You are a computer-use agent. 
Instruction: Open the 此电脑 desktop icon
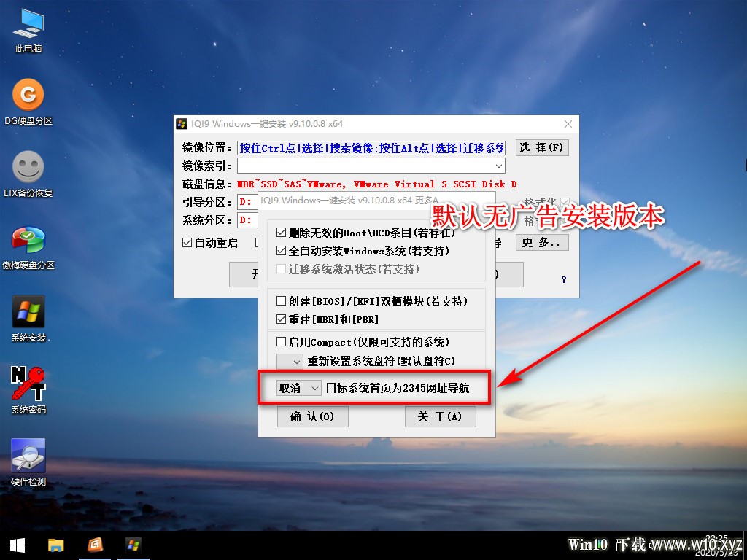click(x=28, y=28)
